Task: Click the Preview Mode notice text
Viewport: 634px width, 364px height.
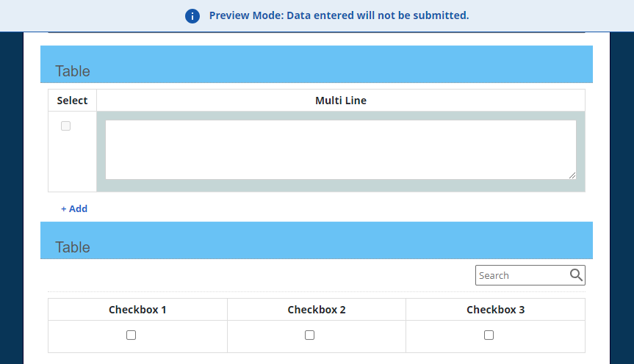Action: (339, 15)
